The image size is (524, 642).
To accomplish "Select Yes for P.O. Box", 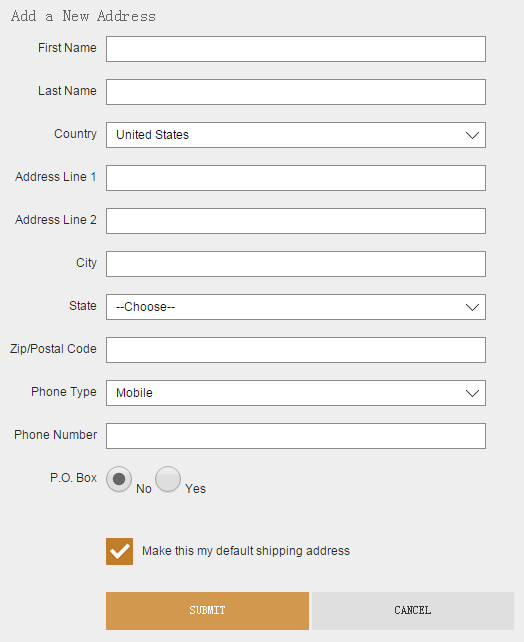I will pyautogui.click(x=168, y=479).
